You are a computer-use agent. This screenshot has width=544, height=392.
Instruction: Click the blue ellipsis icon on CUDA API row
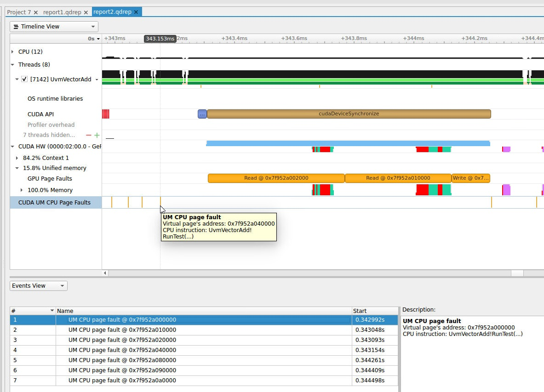tap(202, 114)
